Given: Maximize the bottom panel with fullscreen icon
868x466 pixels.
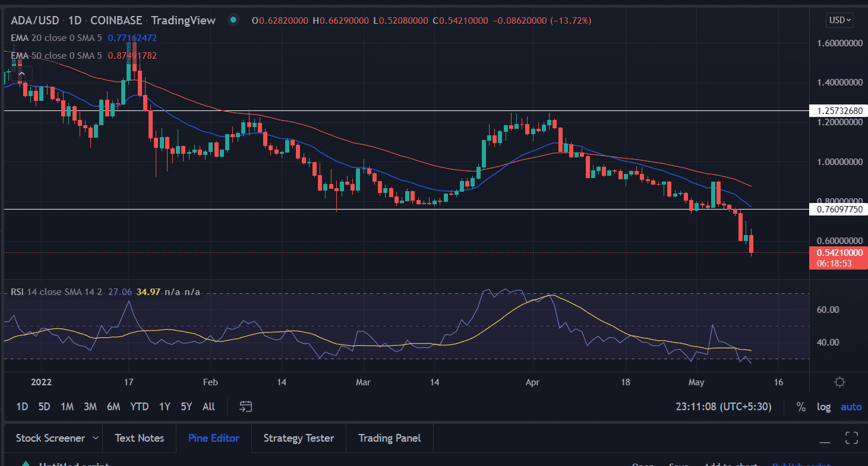Looking at the screenshot, I should click(851, 439).
